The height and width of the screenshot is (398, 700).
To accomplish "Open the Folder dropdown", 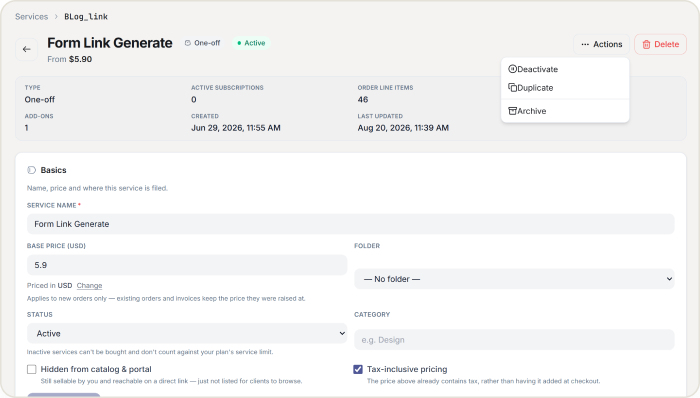I will click(514, 279).
